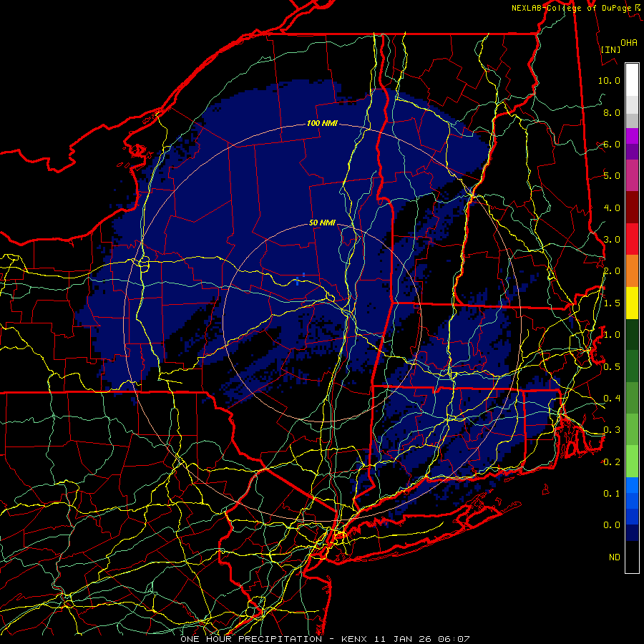Click the 10.0 legend value
Viewport: 644px width, 644px height.
point(609,80)
